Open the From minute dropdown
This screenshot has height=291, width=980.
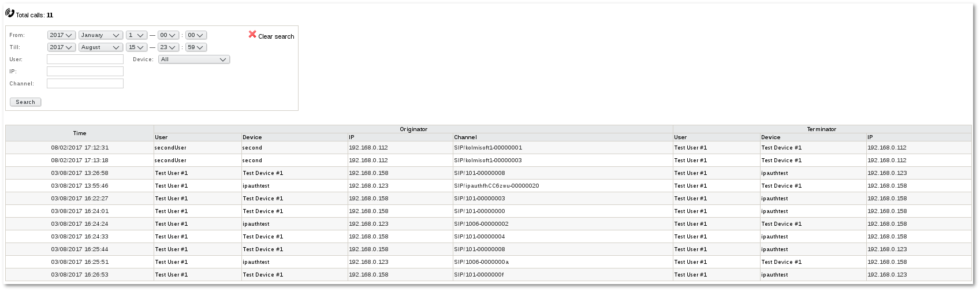[x=196, y=35]
